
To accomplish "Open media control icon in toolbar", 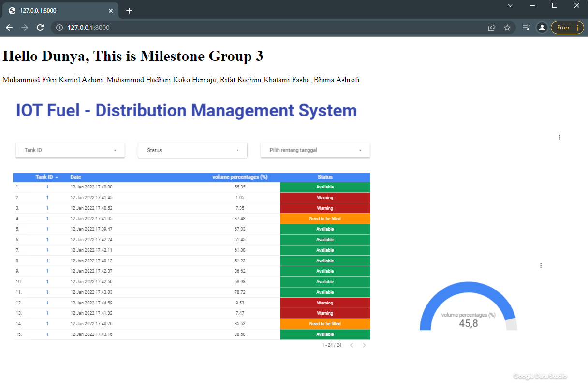I will pyautogui.click(x=527, y=28).
